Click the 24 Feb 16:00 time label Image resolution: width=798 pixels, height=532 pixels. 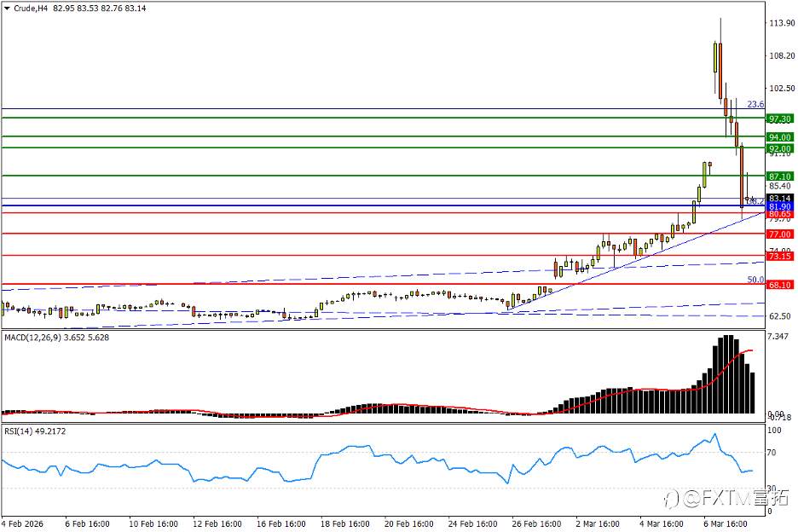[x=473, y=523]
